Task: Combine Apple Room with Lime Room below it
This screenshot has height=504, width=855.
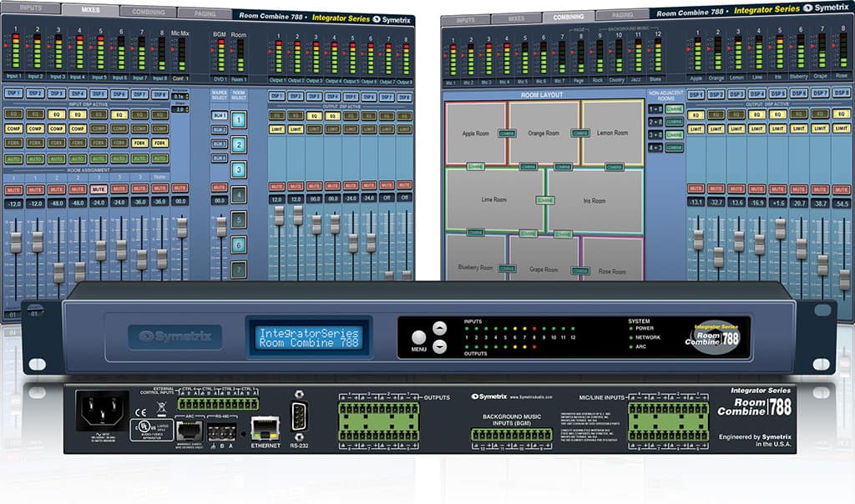Action: coord(475,167)
